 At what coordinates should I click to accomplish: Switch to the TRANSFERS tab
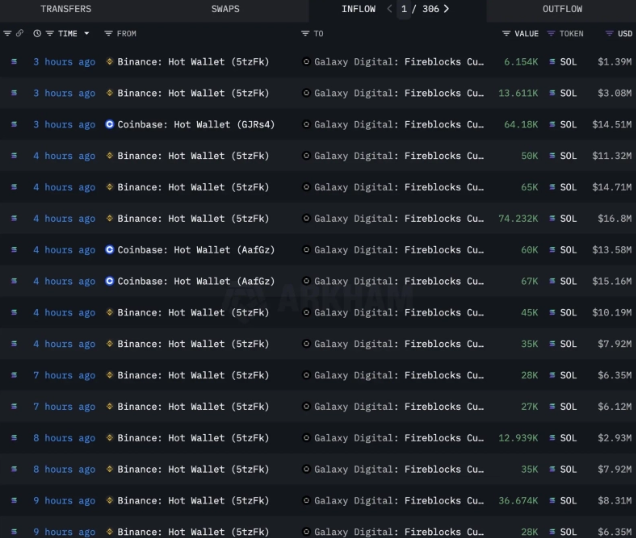65,9
